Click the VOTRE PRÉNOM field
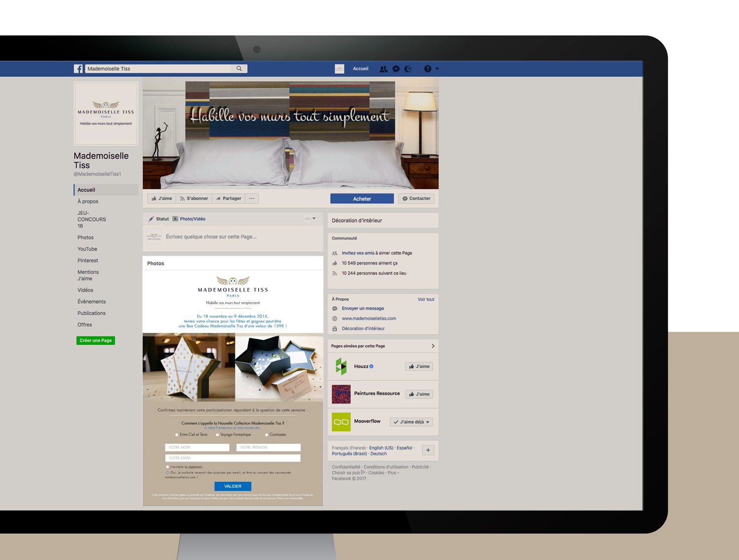The image size is (739, 560). click(269, 447)
